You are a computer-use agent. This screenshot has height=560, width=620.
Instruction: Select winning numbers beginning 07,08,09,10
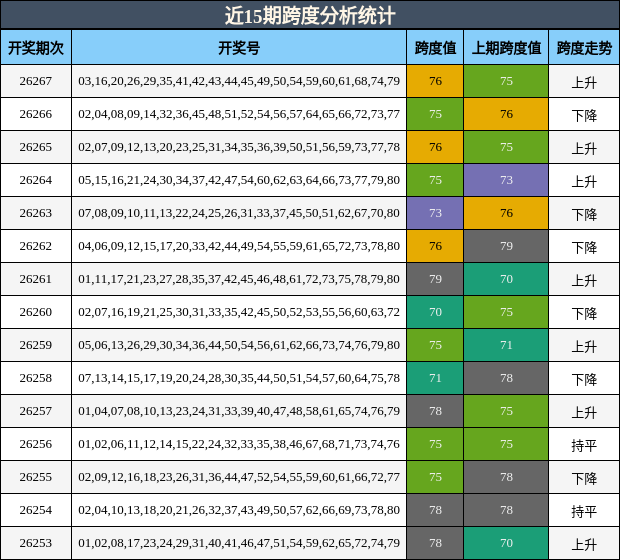[x=239, y=213]
